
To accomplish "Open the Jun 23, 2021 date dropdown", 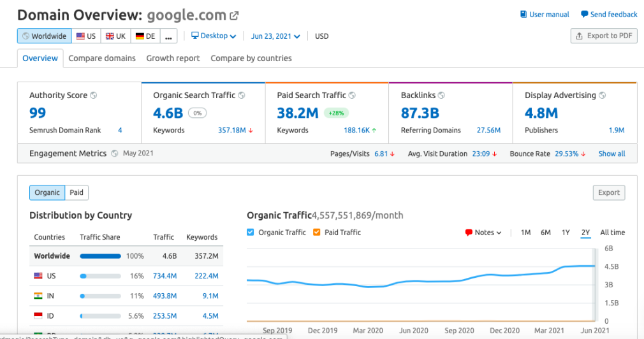I will tap(275, 36).
